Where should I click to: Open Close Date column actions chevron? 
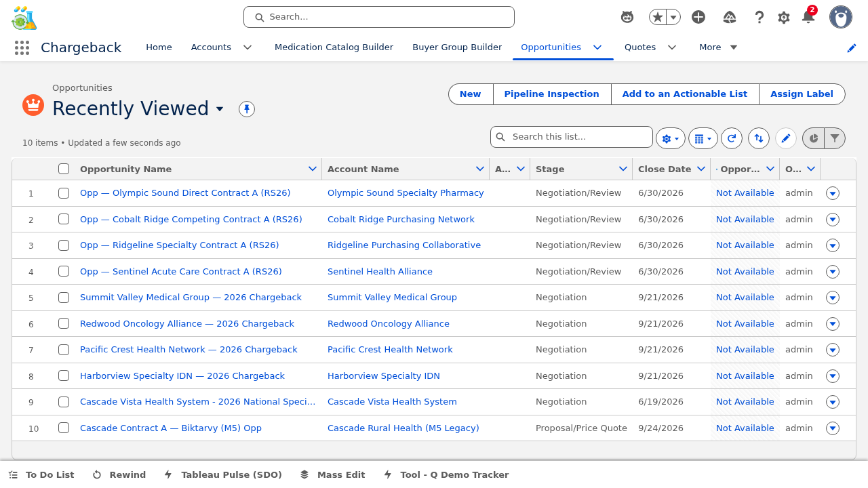pos(701,169)
